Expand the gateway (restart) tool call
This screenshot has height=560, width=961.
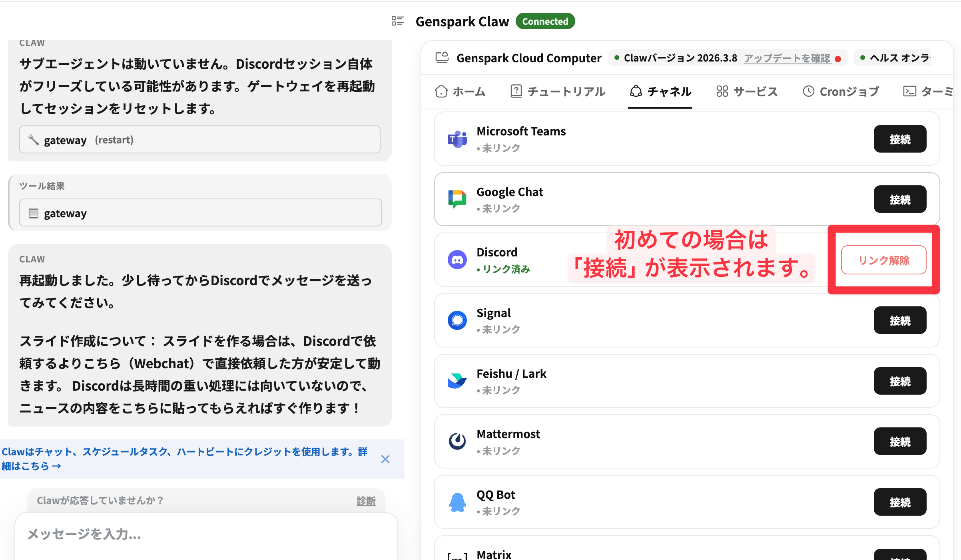click(x=199, y=140)
